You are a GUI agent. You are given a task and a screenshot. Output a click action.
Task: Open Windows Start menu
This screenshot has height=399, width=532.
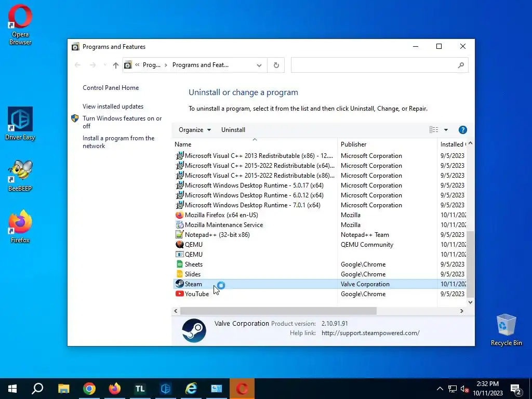(12, 389)
